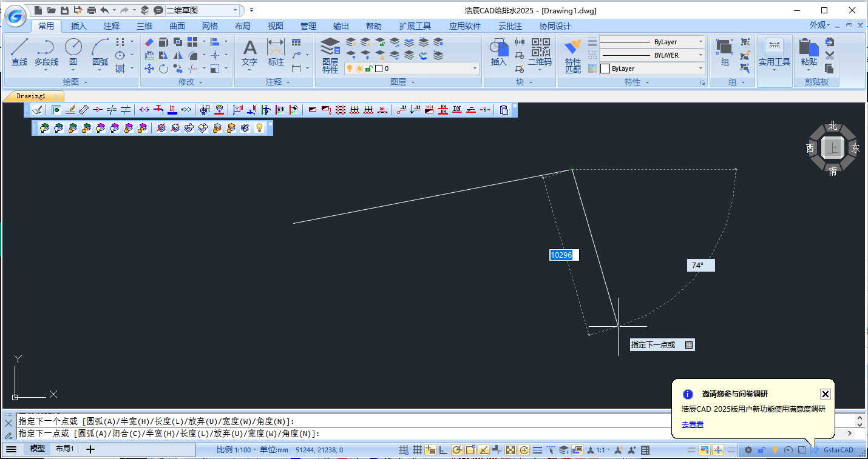Toggle ortho mode in status bar
This screenshot has width=868, height=459.
(x=444, y=450)
